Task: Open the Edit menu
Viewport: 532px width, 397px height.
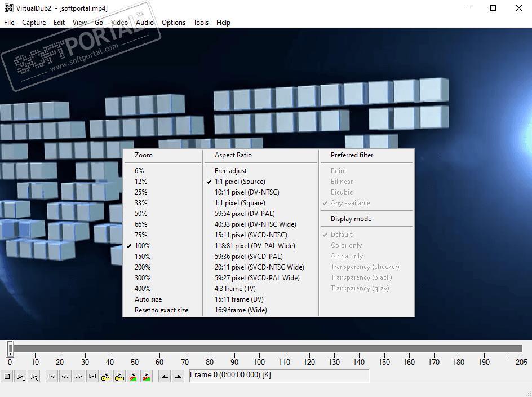Action: (59, 23)
